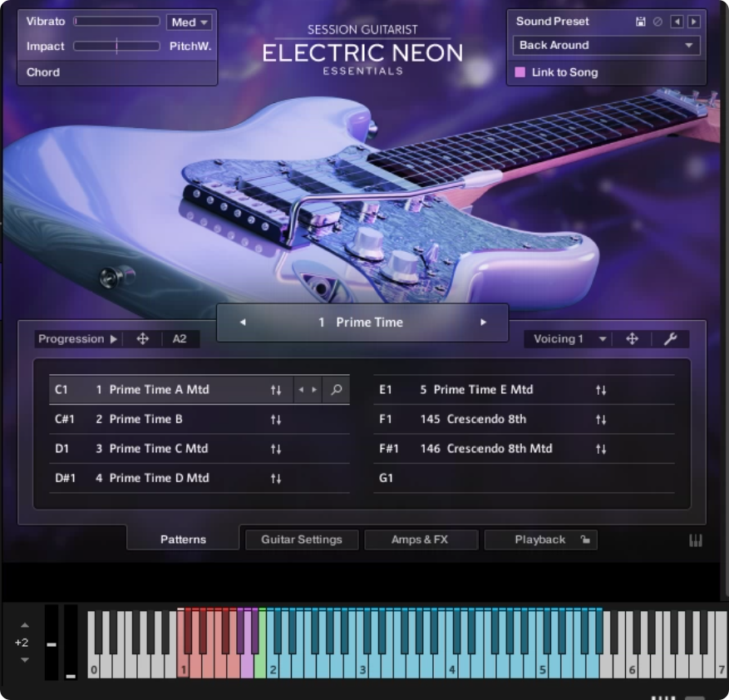Image resolution: width=729 pixels, height=700 pixels.
Task: Click reorder arrows for Prime Time A Mtd
Action: coord(276,390)
